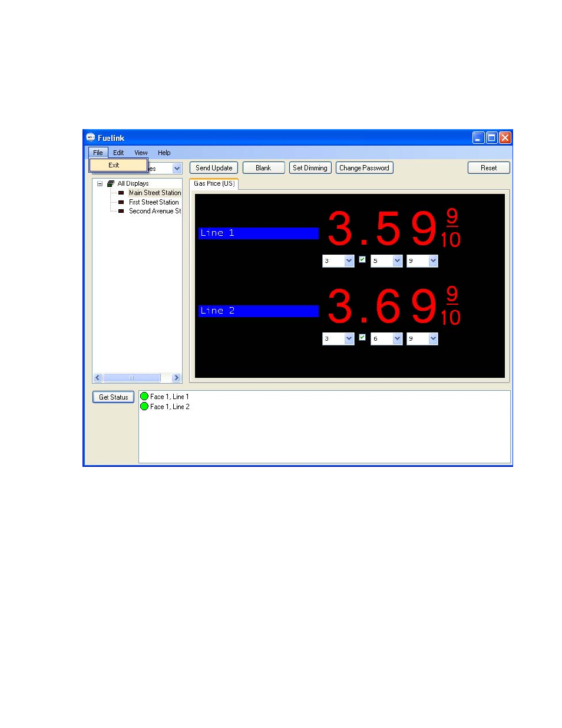Click the First Street Station sign icon
This screenshot has height=728, width=562.
point(121,202)
